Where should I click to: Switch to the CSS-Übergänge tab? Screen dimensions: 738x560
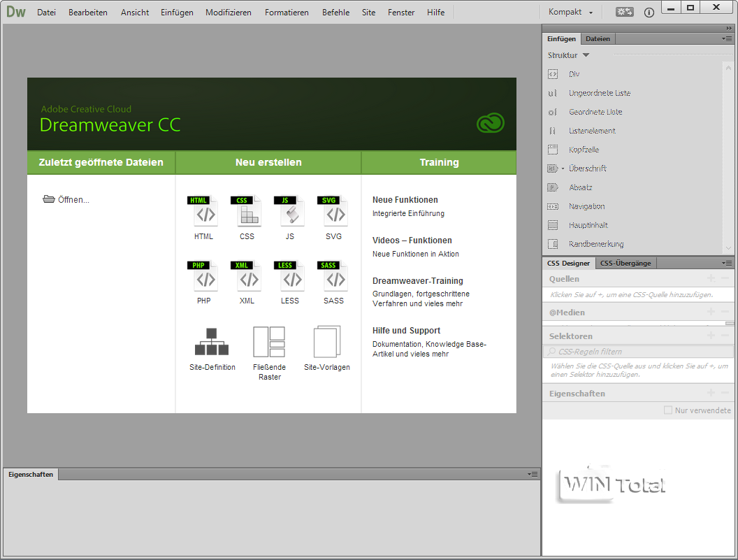[x=625, y=263]
